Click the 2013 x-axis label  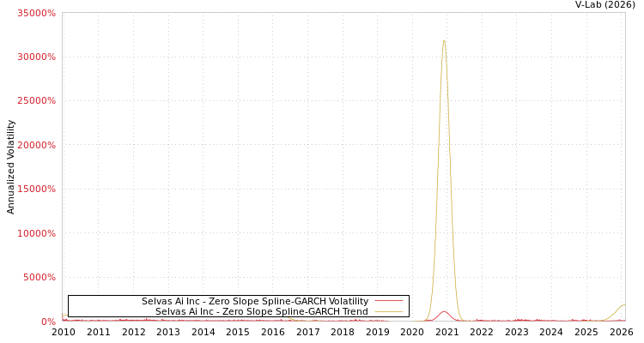click(x=168, y=333)
